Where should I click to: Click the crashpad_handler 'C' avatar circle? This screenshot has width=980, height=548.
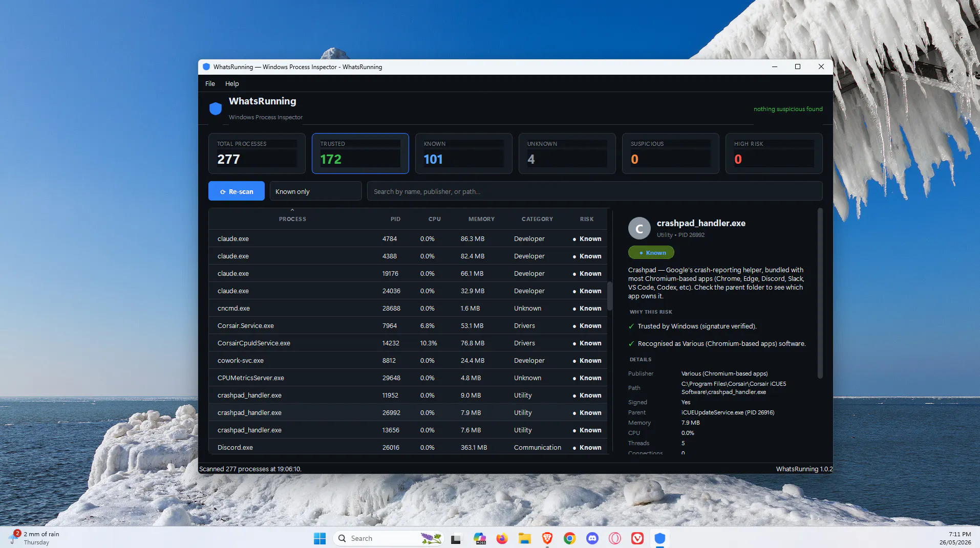639,228
